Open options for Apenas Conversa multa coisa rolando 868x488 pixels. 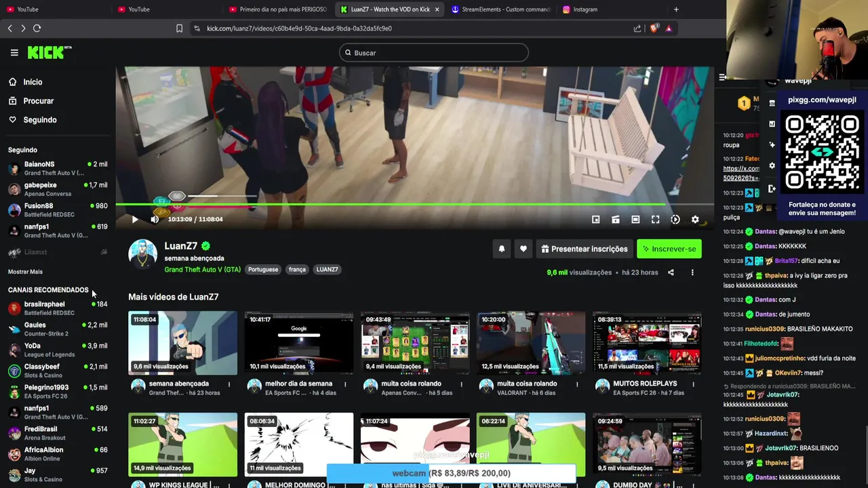[x=461, y=384]
